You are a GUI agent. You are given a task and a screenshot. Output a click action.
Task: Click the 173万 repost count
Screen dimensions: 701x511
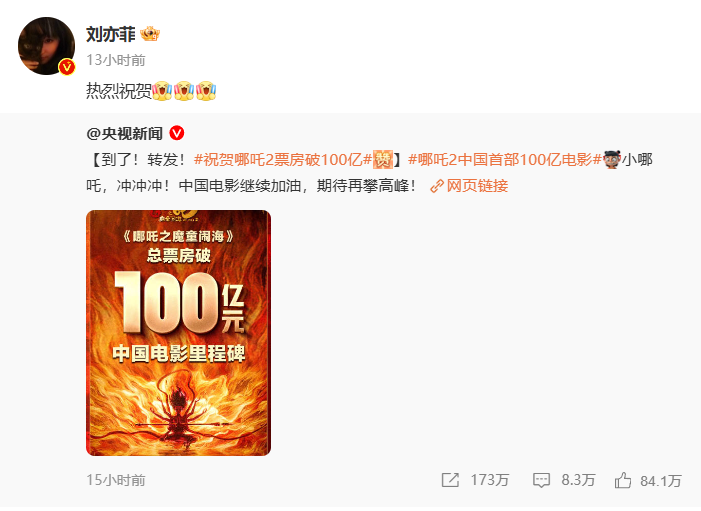pos(490,480)
